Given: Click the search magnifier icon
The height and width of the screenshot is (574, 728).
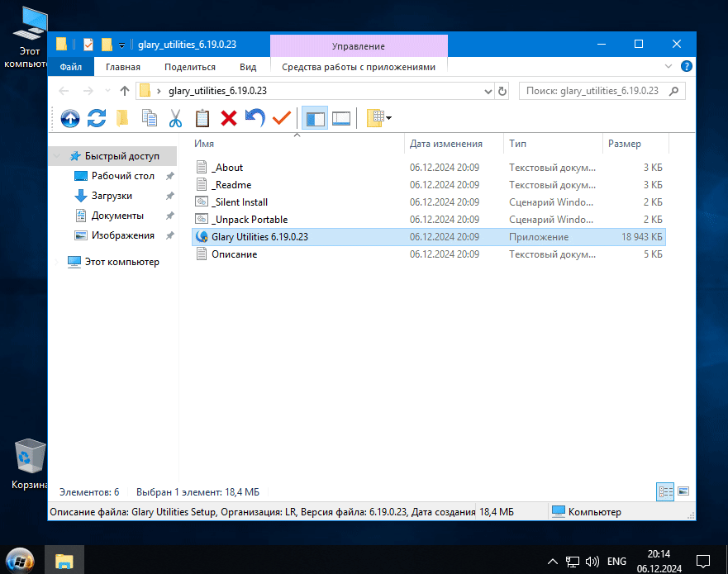Looking at the screenshot, I should (x=673, y=91).
